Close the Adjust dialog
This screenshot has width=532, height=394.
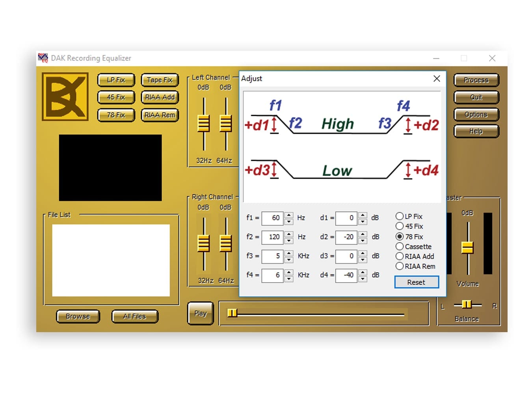(437, 78)
